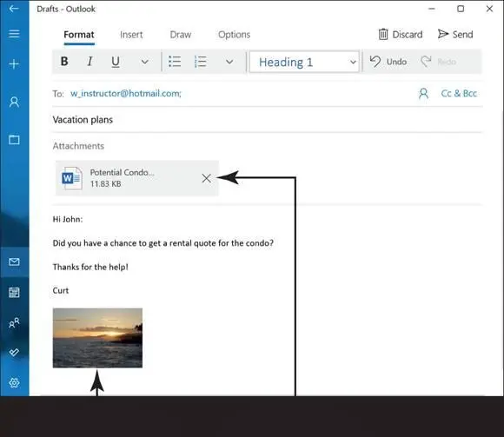The width and height of the screenshot is (504, 437).
Task: Send the email message
Action: coord(455,35)
